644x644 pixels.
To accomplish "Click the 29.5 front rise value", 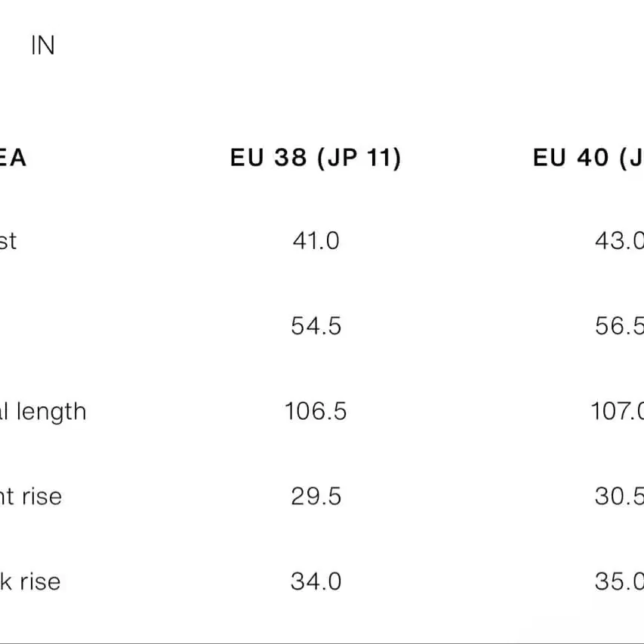I will (316, 497).
